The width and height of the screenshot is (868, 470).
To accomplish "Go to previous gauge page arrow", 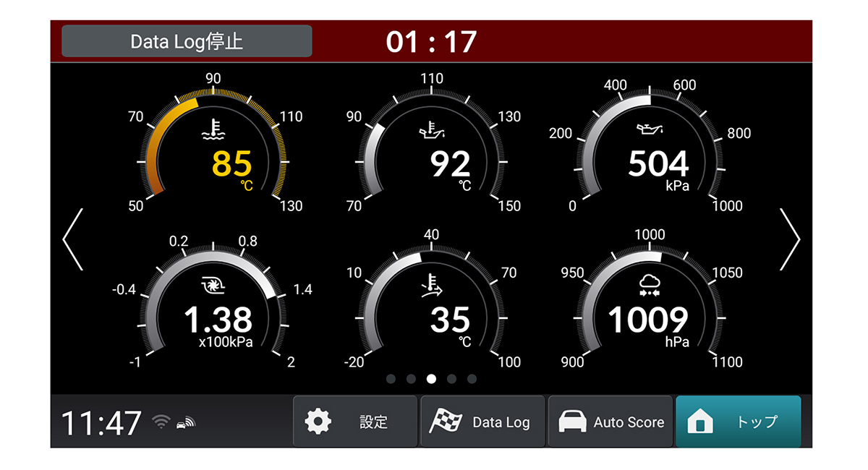I will [73, 240].
